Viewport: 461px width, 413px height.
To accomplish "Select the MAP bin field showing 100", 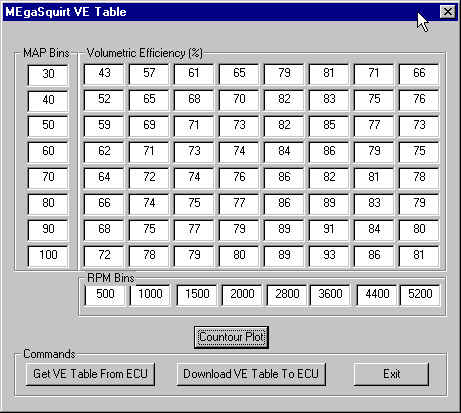I will coord(48,256).
